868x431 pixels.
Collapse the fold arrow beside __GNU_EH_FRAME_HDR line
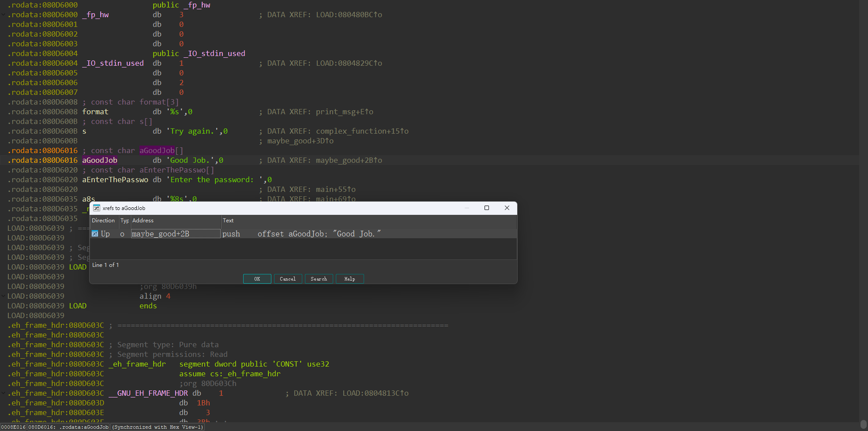tap(4, 393)
